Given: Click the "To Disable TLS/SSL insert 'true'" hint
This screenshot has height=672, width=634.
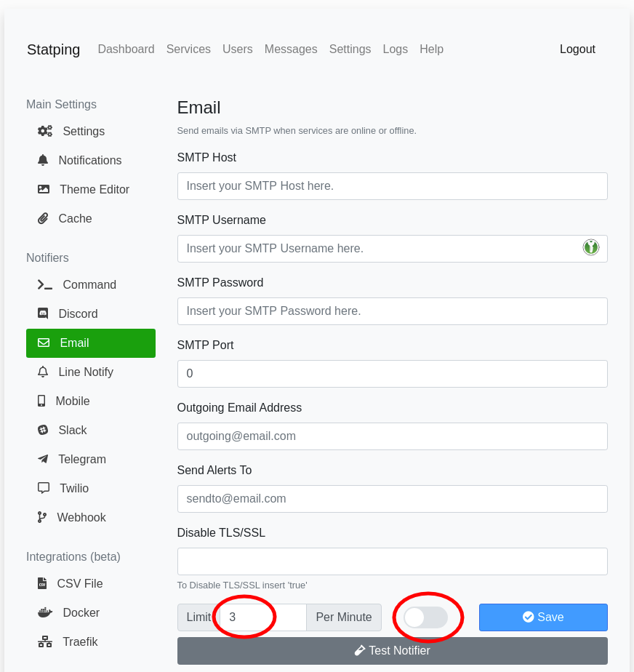Looking at the screenshot, I should coord(242,585).
